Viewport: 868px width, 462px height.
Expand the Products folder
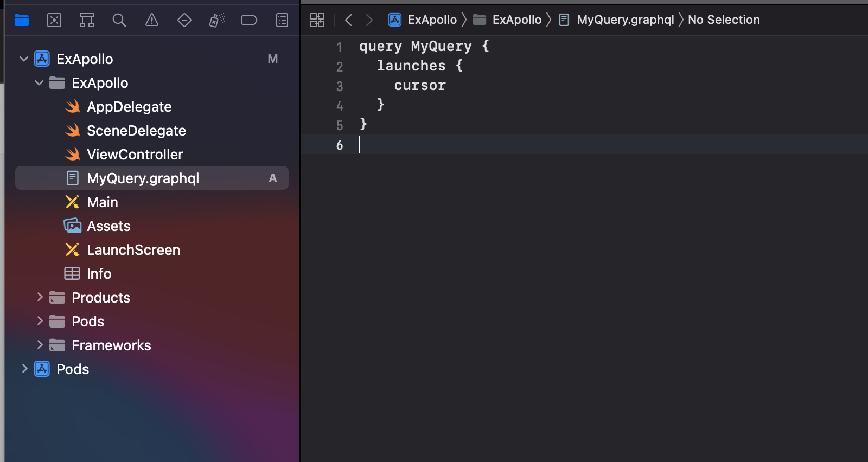click(40, 297)
